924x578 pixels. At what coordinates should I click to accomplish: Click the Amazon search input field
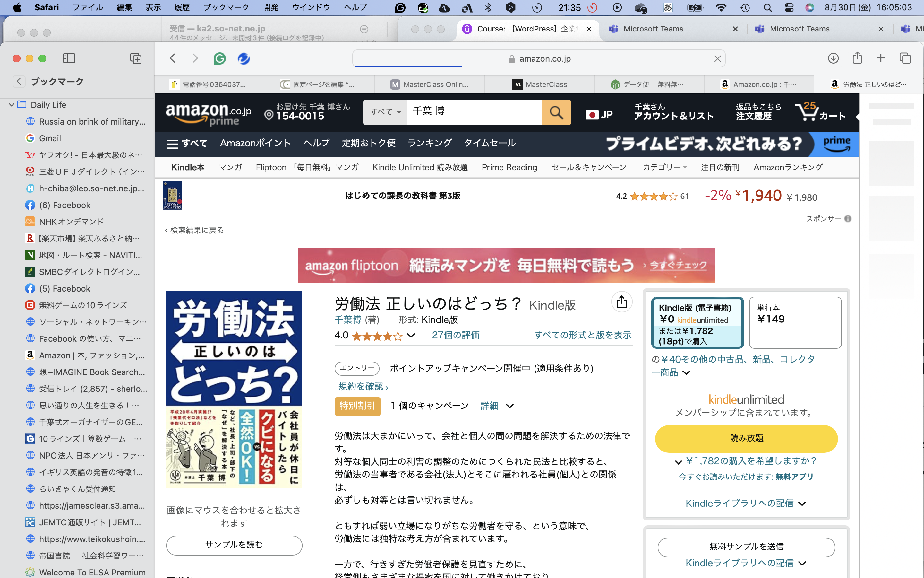(475, 112)
